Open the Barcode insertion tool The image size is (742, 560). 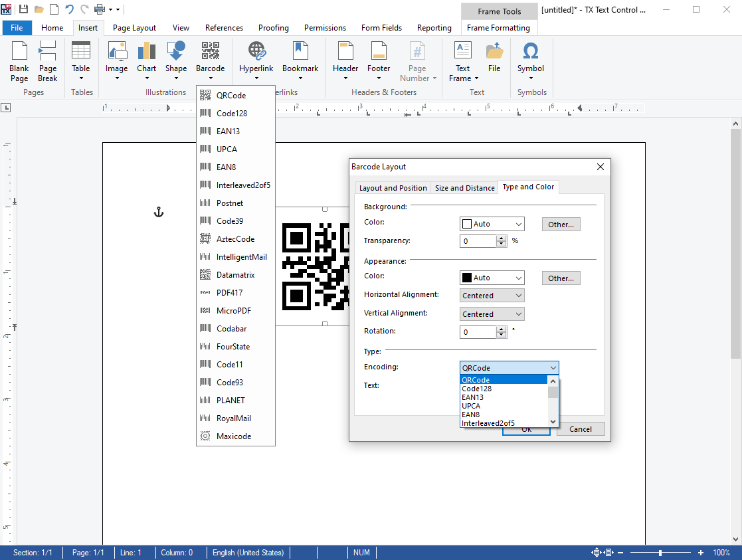[211, 60]
